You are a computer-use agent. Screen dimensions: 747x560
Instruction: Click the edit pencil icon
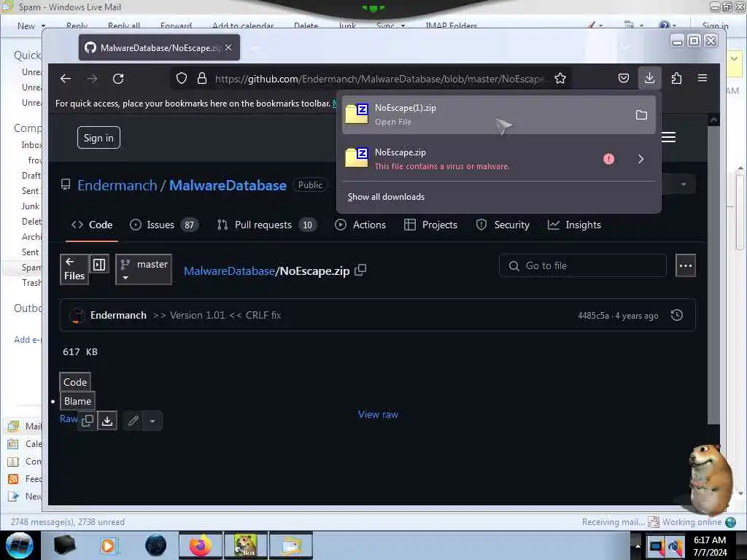(133, 421)
